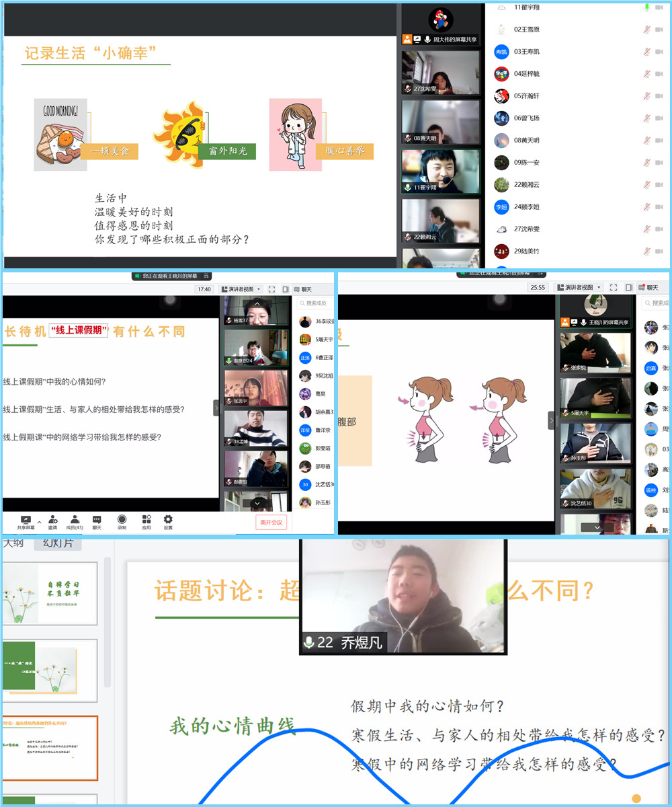The height and width of the screenshot is (807, 672).
Task: Click camera icon in 06曾飞扬 row
Action: (659, 118)
